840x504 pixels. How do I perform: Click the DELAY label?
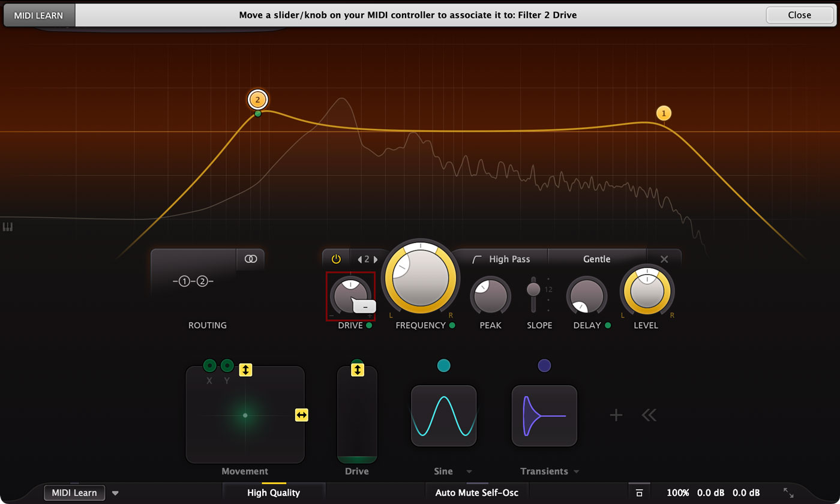[x=587, y=325]
